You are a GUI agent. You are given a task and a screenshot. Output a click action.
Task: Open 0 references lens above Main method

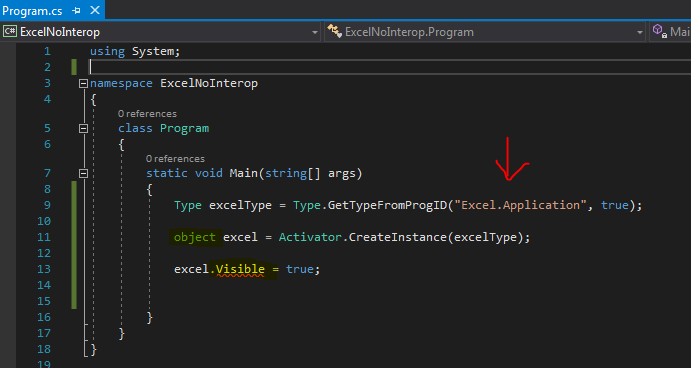point(175,159)
